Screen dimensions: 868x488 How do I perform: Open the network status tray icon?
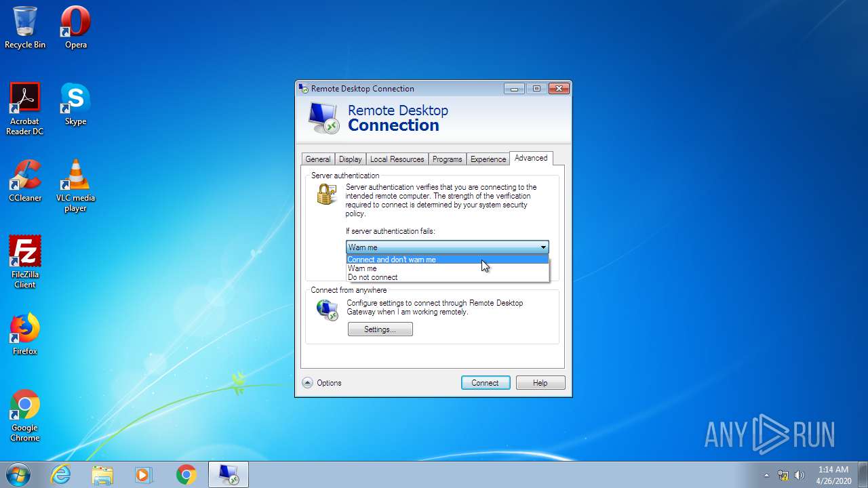(783, 475)
